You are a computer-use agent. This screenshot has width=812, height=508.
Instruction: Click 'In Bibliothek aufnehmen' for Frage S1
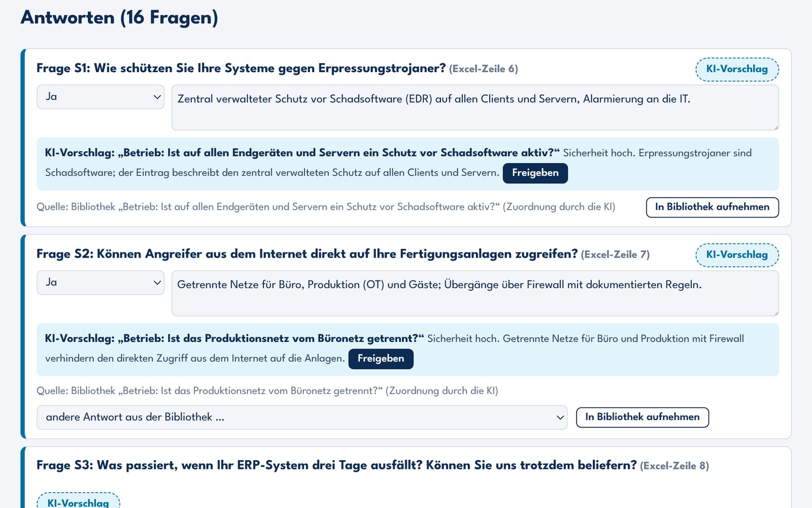click(x=713, y=207)
